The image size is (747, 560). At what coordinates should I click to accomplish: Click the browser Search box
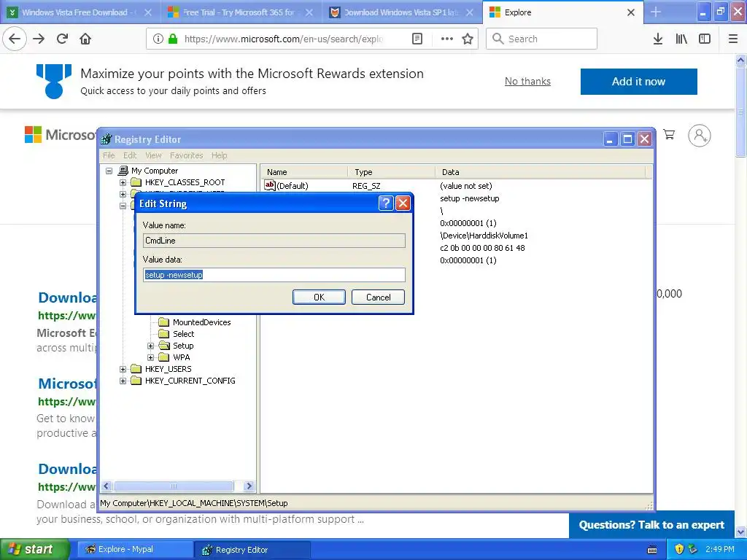[541, 39]
